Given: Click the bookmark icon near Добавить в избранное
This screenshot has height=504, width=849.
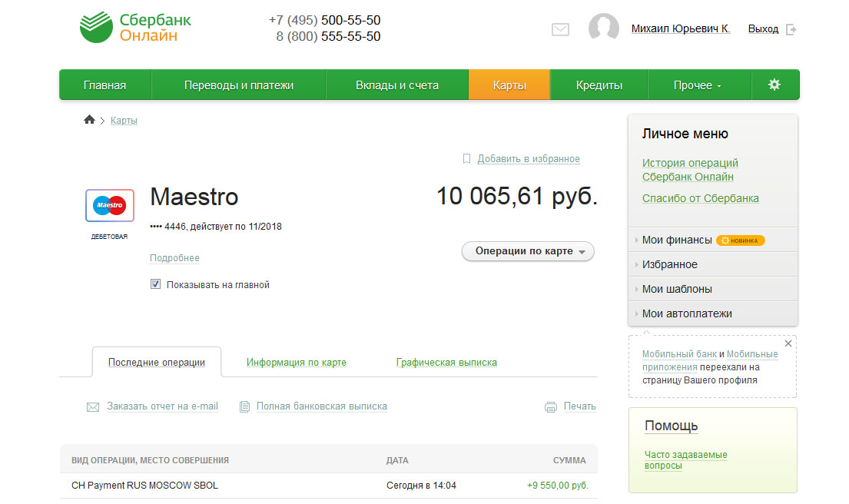Looking at the screenshot, I should click(466, 158).
